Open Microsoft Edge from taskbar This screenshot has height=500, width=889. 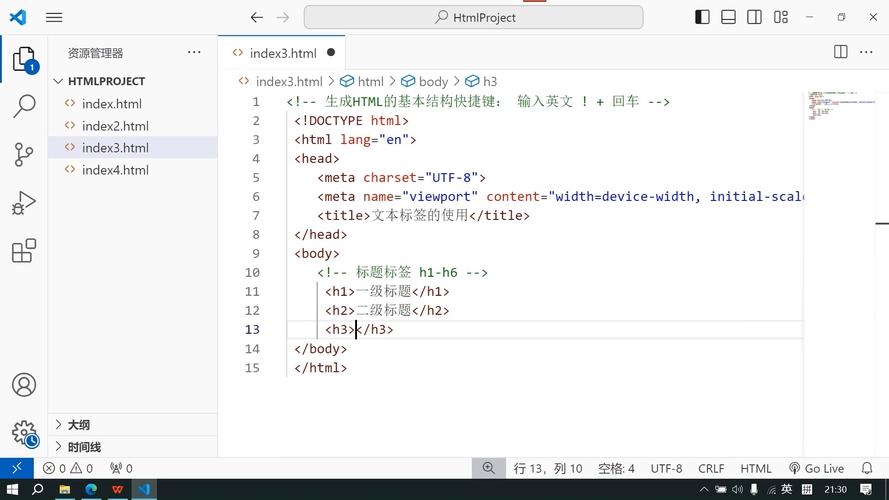(x=91, y=489)
